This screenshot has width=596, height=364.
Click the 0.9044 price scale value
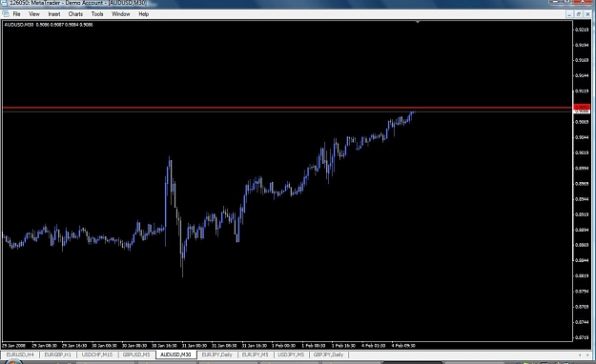[582, 137]
